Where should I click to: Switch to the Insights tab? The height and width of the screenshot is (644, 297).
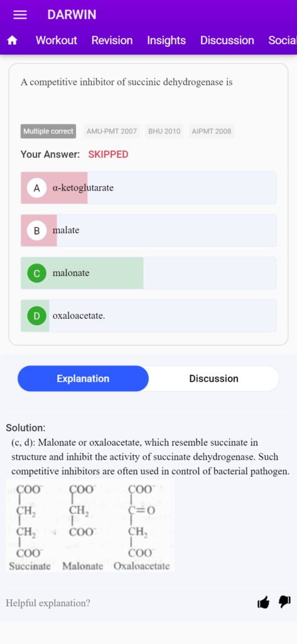[166, 40]
